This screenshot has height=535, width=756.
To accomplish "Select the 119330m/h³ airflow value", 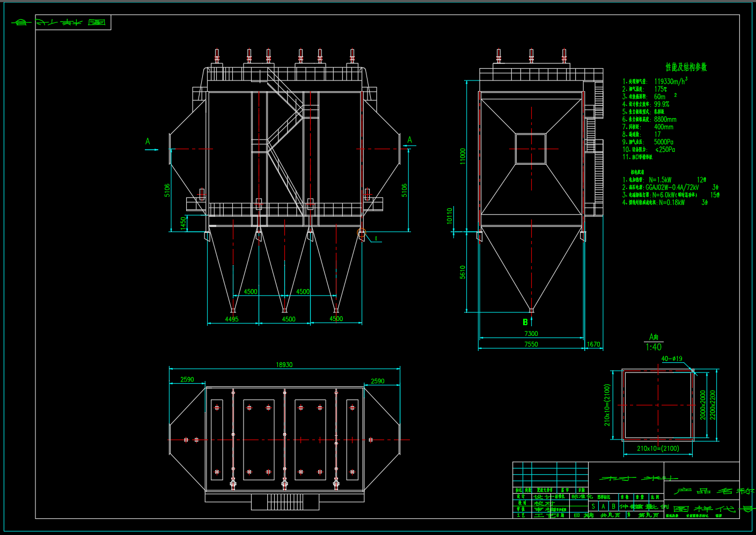I will (x=670, y=82).
